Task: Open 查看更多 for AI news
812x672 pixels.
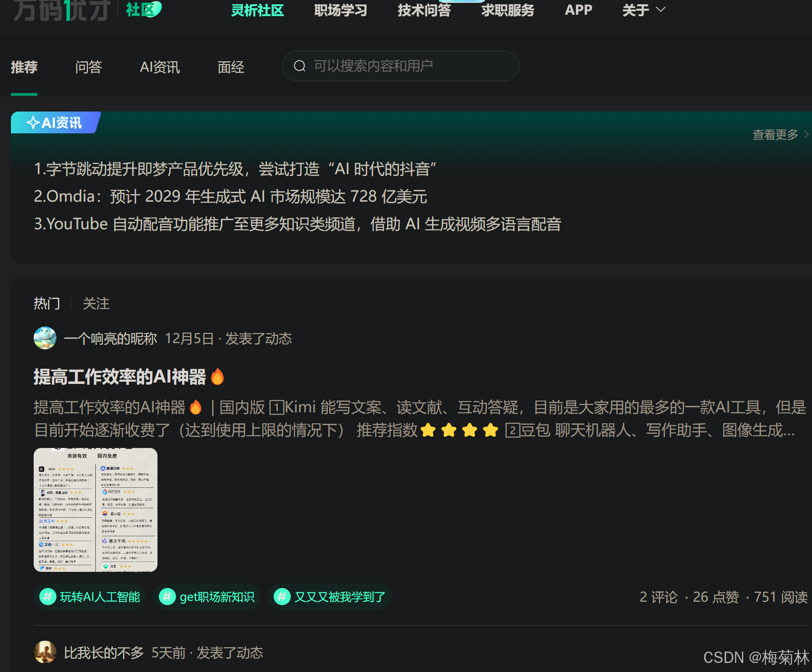Action: tap(781, 135)
